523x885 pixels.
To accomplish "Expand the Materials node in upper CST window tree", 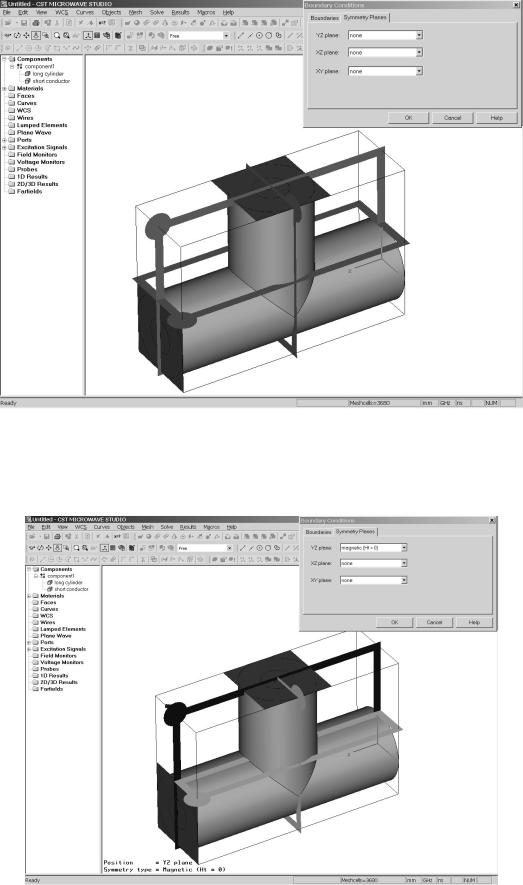I will point(5,89).
